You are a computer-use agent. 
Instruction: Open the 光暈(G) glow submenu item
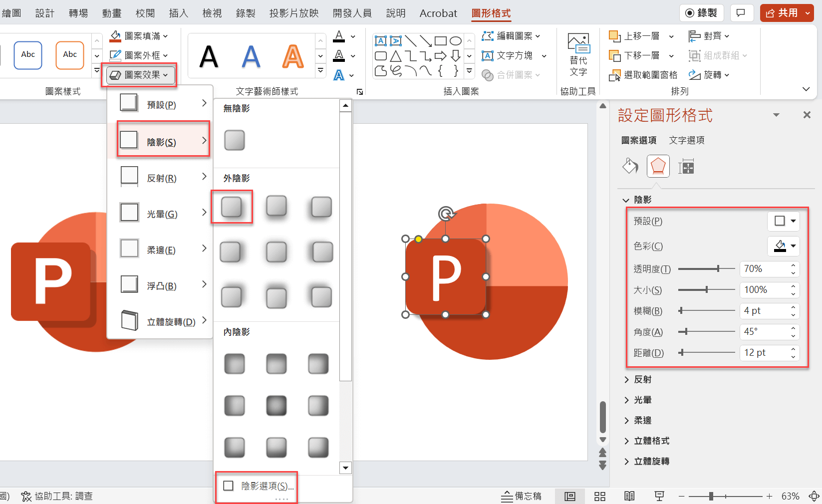(x=163, y=213)
